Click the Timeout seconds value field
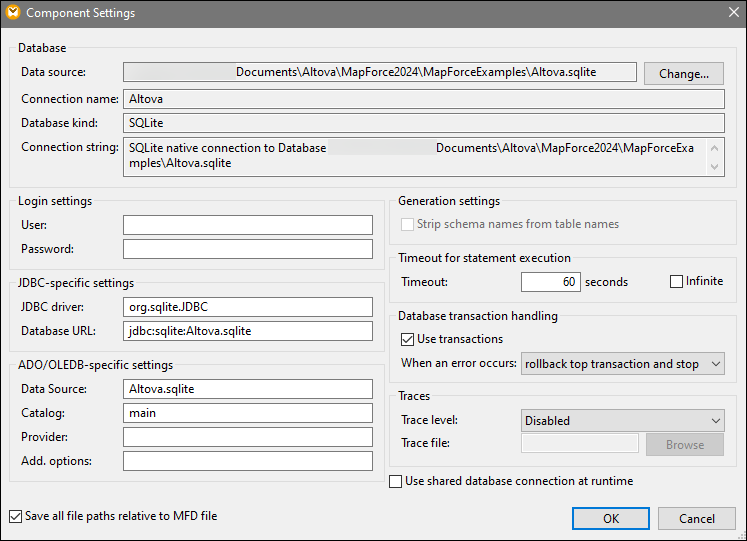Screen dimensions: 747x541 550,282
